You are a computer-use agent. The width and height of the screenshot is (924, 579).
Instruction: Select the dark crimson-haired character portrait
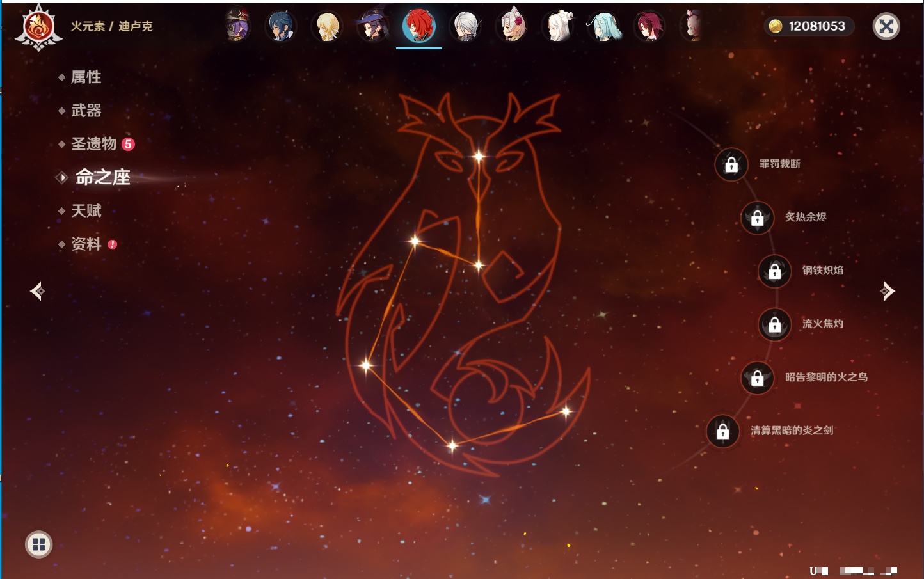649,26
